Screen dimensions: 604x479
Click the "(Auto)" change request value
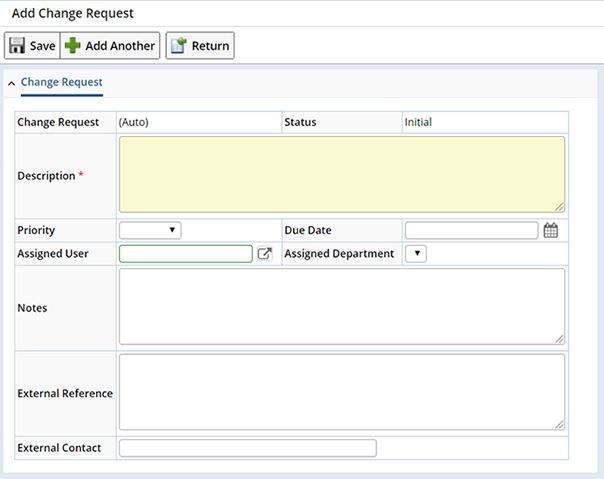(x=133, y=122)
